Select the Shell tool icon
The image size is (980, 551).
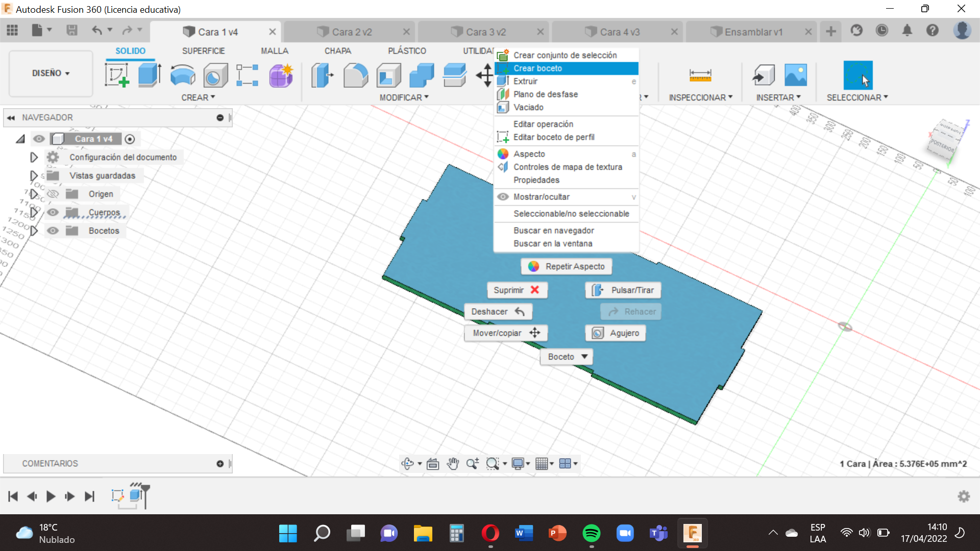coord(388,75)
